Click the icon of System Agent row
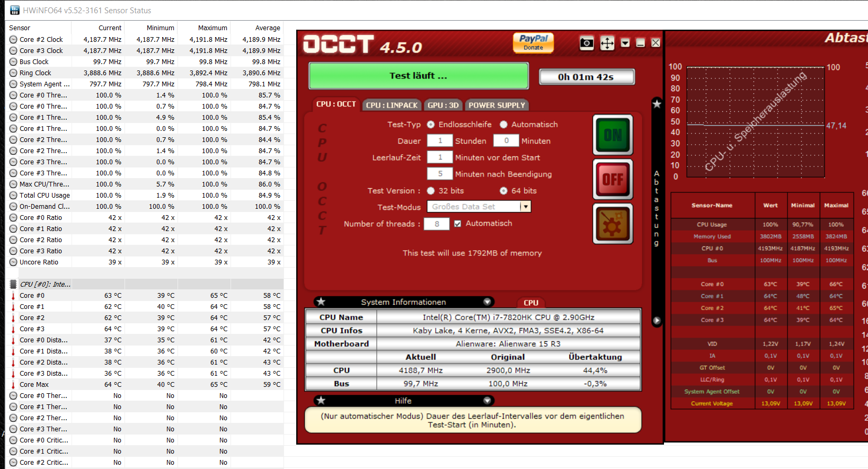The height and width of the screenshot is (469, 868). click(x=13, y=84)
